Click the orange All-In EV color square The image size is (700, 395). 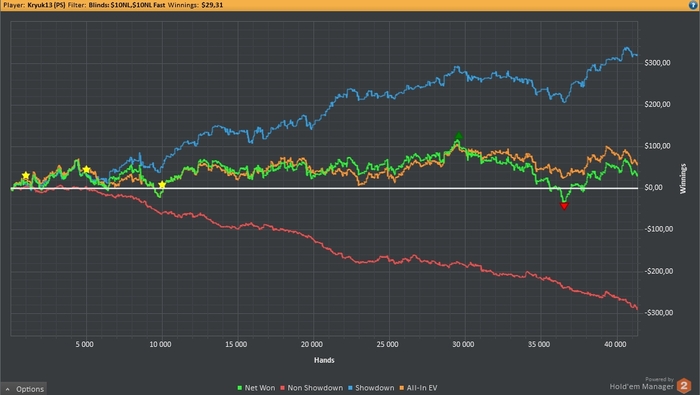[402, 388]
